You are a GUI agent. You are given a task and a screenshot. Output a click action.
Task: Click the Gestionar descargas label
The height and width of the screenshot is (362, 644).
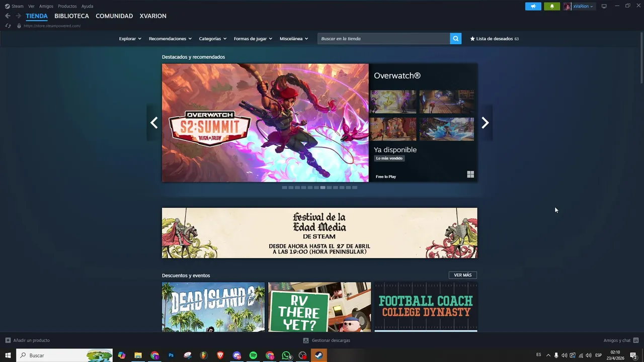(x=331, y=340)
